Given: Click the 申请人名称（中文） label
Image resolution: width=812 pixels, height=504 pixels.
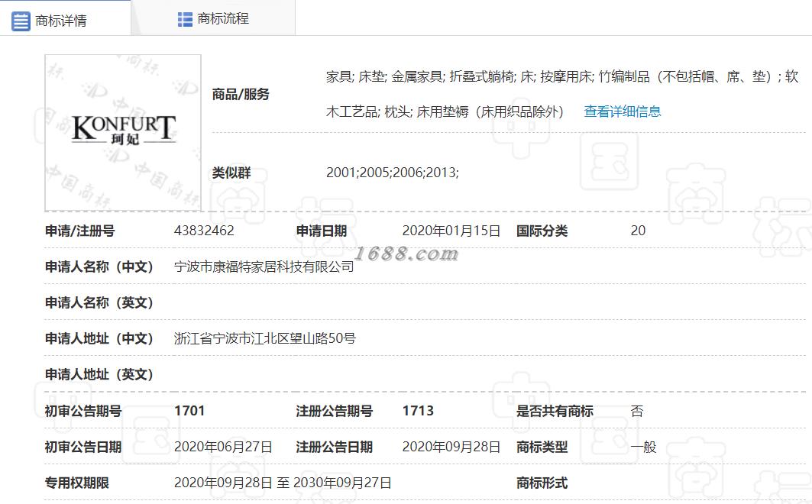Looking at the screenshot, I should point(99,267).
